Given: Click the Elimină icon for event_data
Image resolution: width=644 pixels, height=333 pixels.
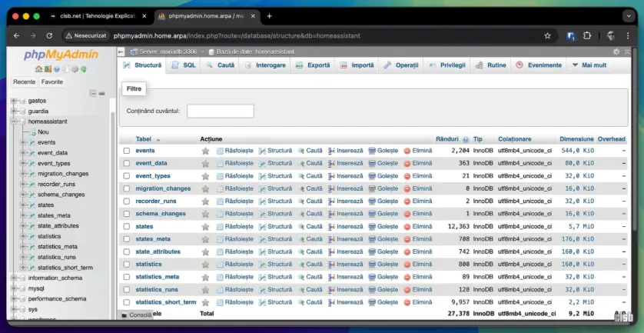Looking at the screenshot, I should tap(407, 163).
